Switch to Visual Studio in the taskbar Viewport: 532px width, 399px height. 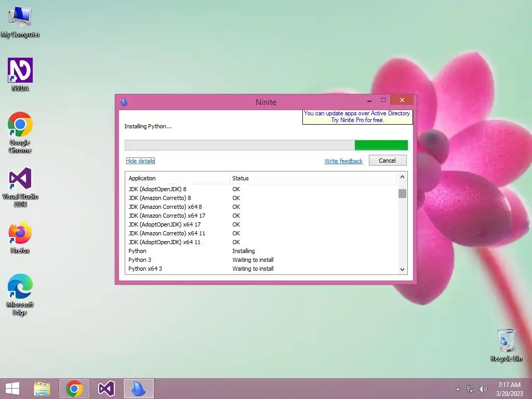click(x=106, y=389)
